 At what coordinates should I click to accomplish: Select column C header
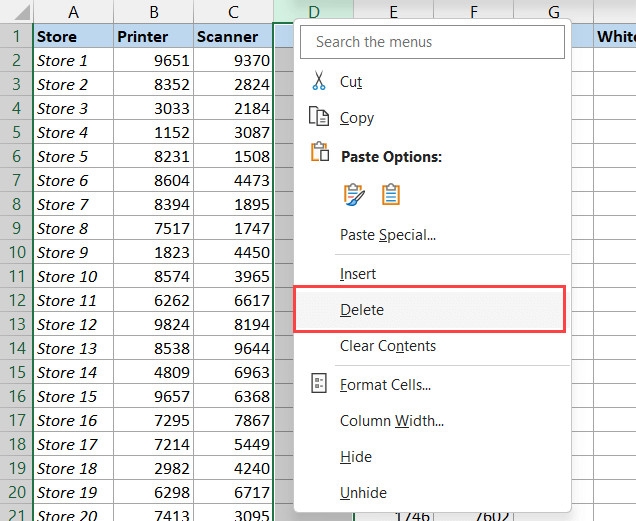(x=233, y=12)
